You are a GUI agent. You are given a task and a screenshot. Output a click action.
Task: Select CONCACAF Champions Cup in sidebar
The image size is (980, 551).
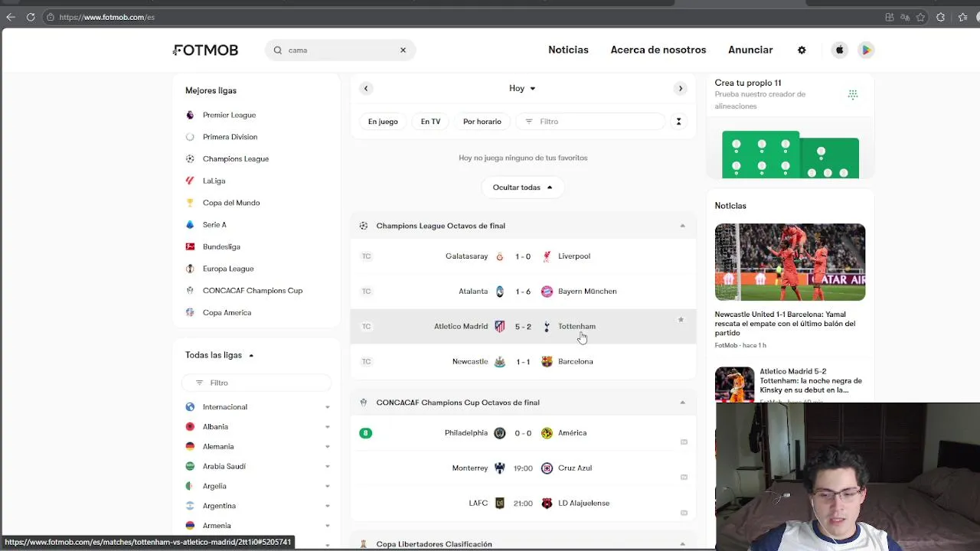point(253,291)
